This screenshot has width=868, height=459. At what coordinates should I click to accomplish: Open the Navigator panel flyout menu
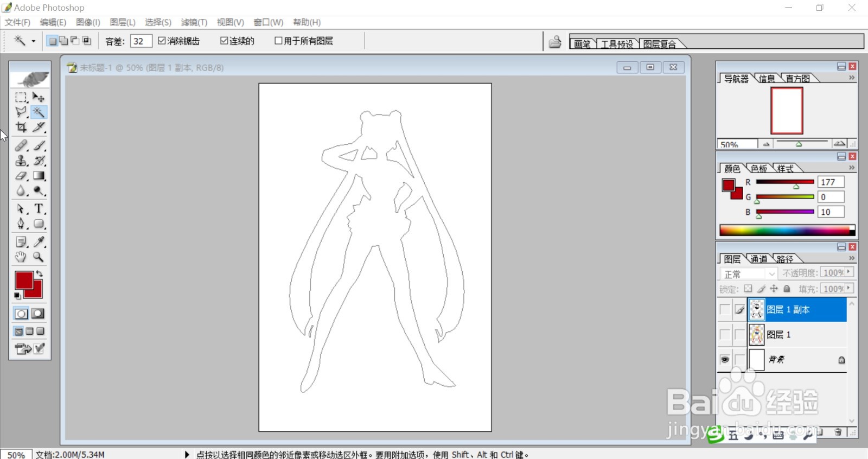click(852, 78)
